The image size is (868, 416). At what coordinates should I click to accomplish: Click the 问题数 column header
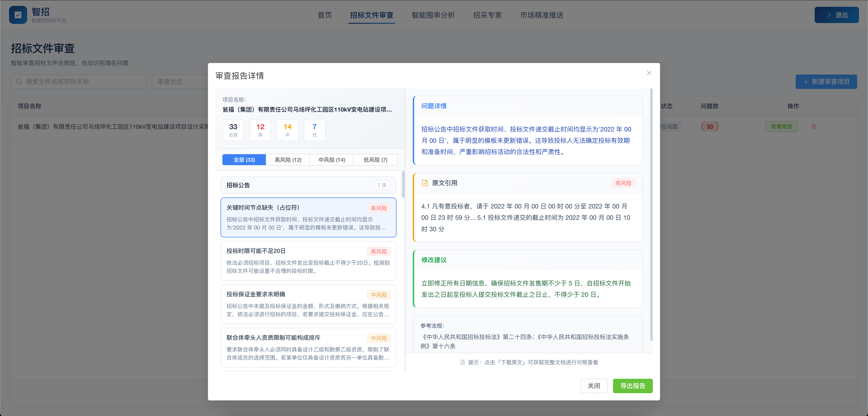pyautogui.click(x=710, y=106)
